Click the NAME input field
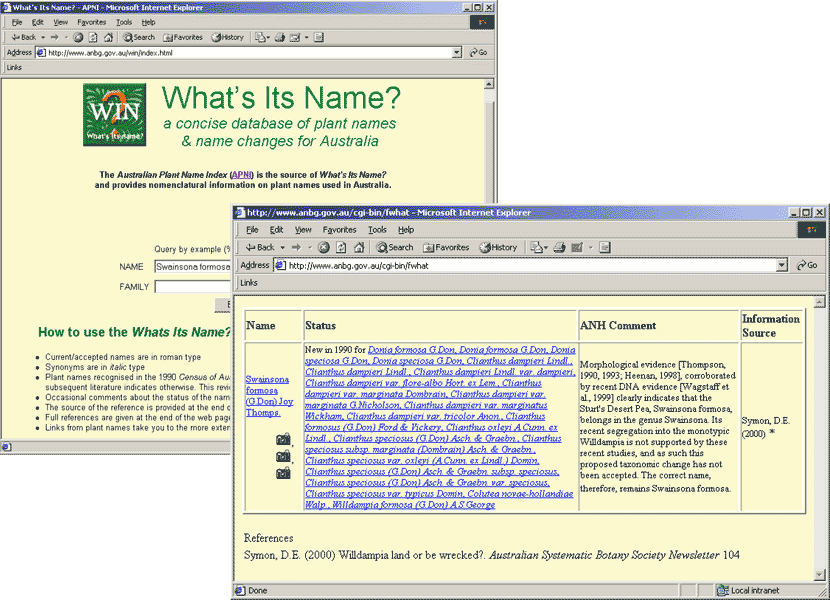 click(x=192, y=267)
